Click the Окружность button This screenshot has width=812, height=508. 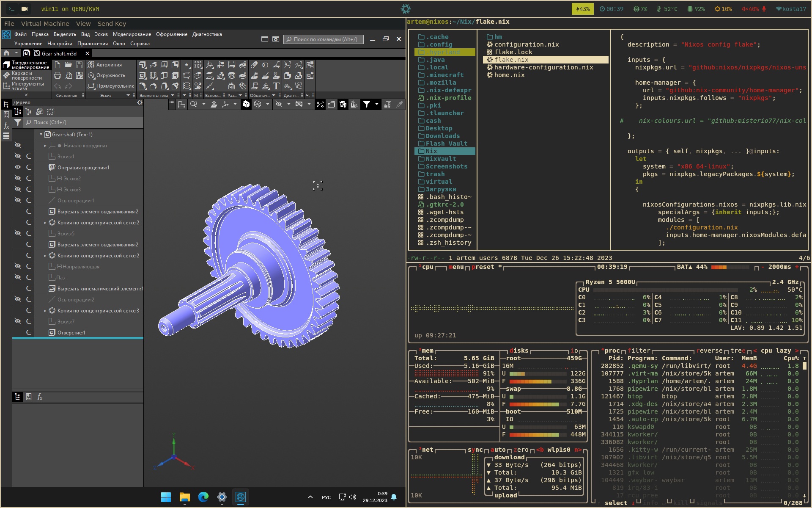tap(106, 75)
